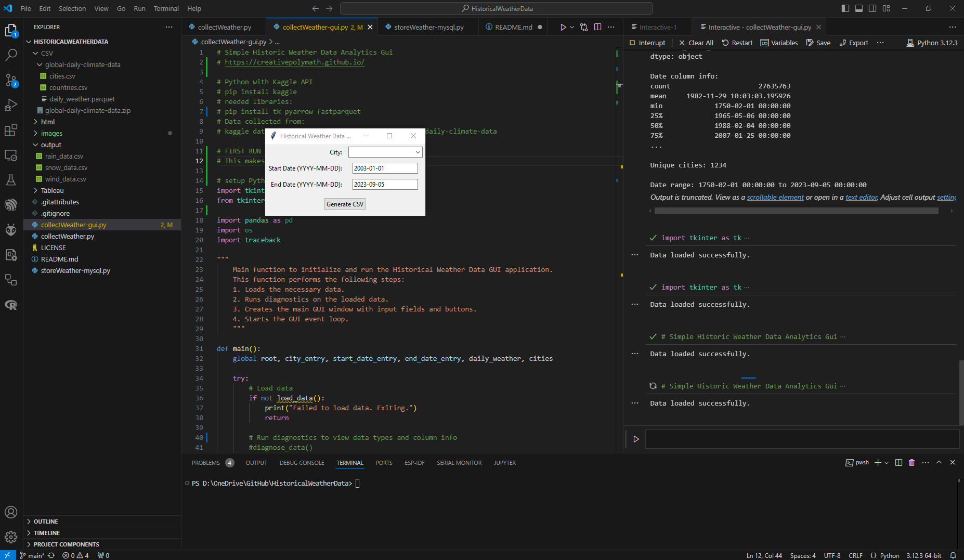Click the Python 3.12.3 kernel selector
The image size is (964, 560).
click(x=932, y=43)
